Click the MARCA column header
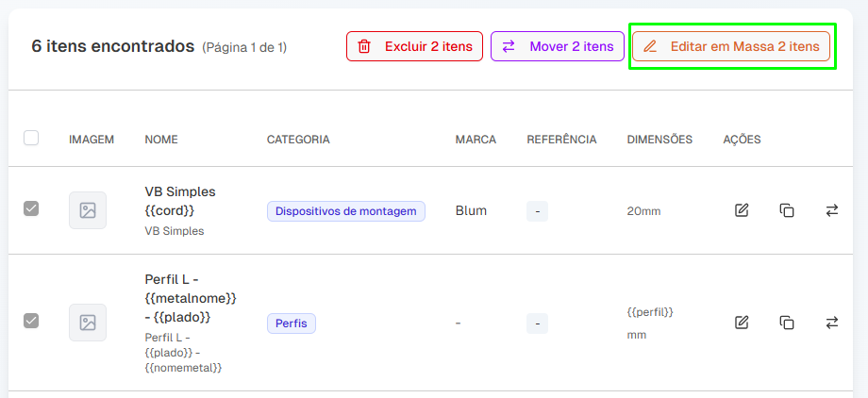 [476, 140]
